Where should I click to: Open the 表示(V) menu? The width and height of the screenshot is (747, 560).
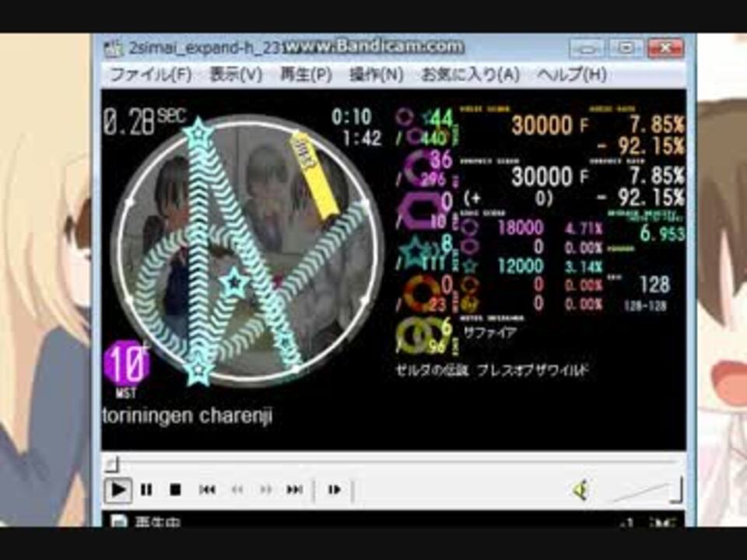pyautogui.click(x=237, y=75)
